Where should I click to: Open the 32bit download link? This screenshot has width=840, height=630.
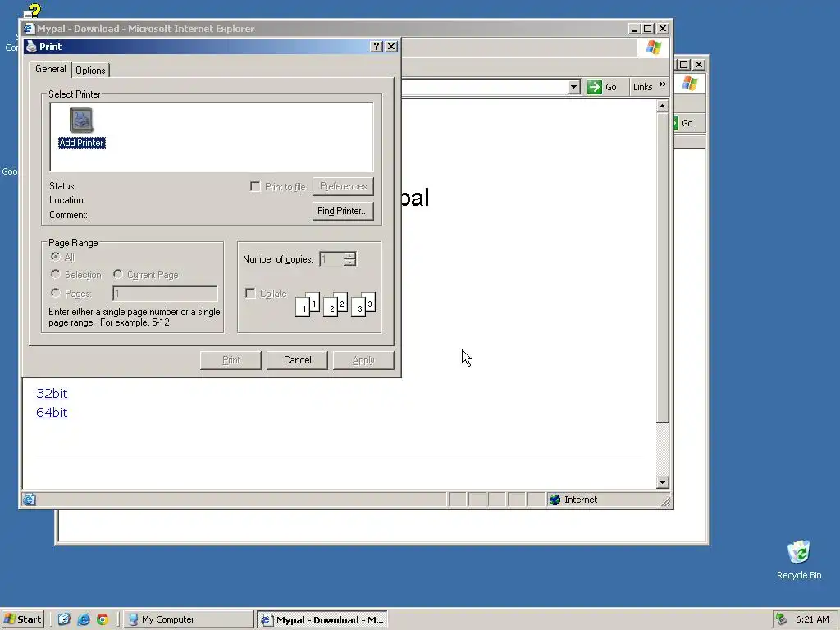click(52, 393)
